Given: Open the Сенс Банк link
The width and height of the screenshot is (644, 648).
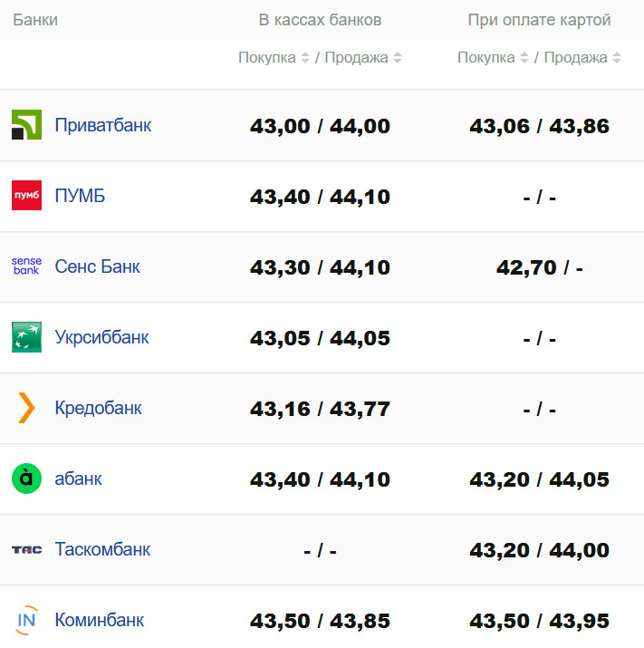Looking at the screenshot, I should (97, 266).
